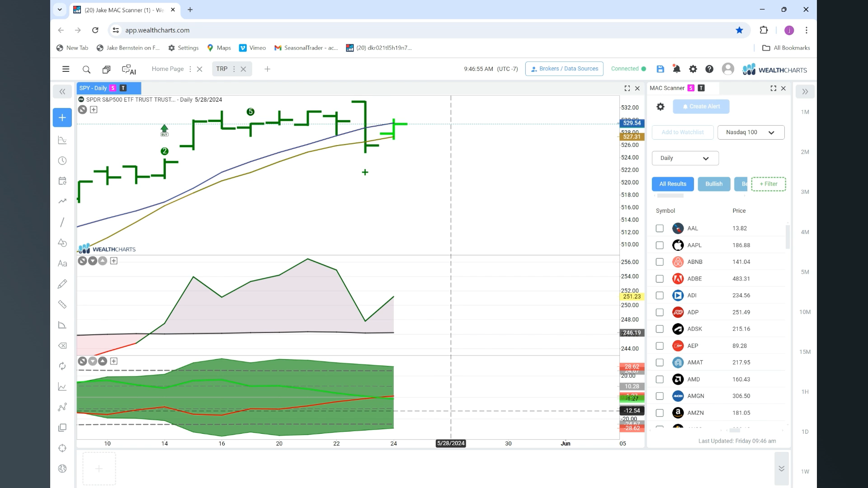Click the Create Alert button

click(x=701, y=107)
